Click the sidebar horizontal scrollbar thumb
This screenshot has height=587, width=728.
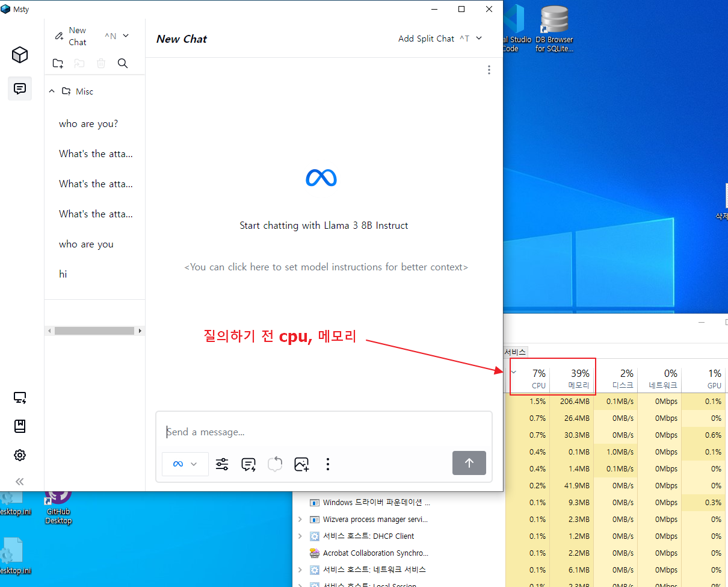(94, 331)
